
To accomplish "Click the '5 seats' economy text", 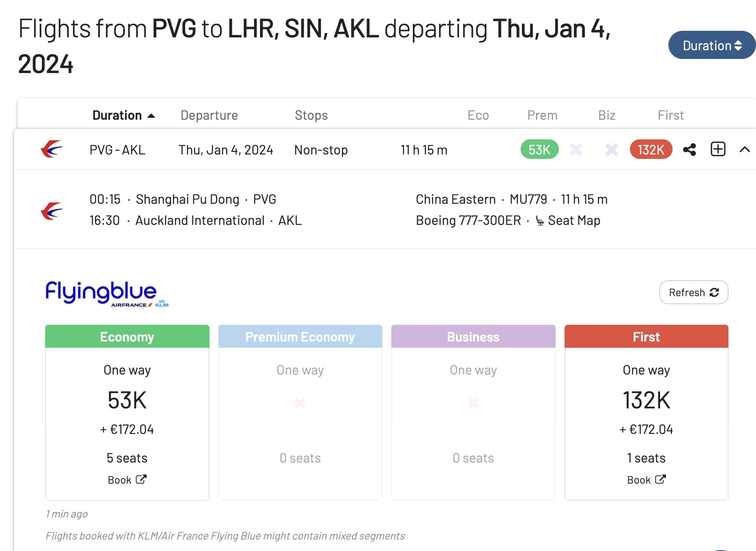I will pyautogui.click(x=127, y=458).
